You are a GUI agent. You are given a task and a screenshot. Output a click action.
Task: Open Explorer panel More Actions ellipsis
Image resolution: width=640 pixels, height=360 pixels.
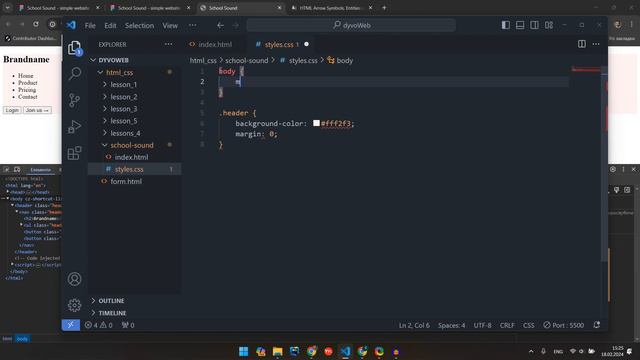click(168, 44)
